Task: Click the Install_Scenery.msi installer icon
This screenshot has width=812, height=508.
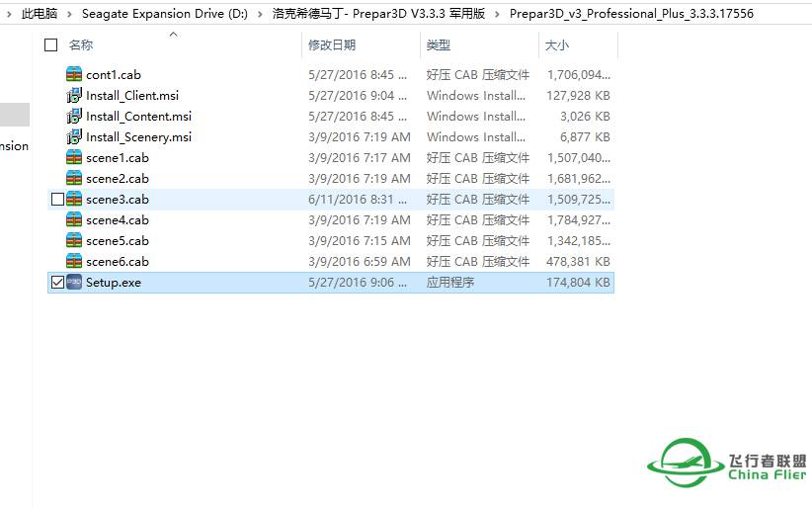Action: pos(74,137)
